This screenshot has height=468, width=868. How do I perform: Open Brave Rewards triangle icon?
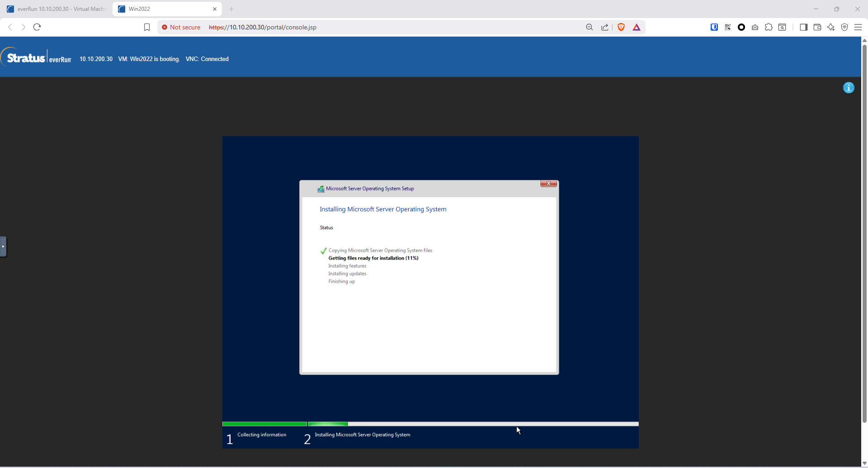click(637, 27)
